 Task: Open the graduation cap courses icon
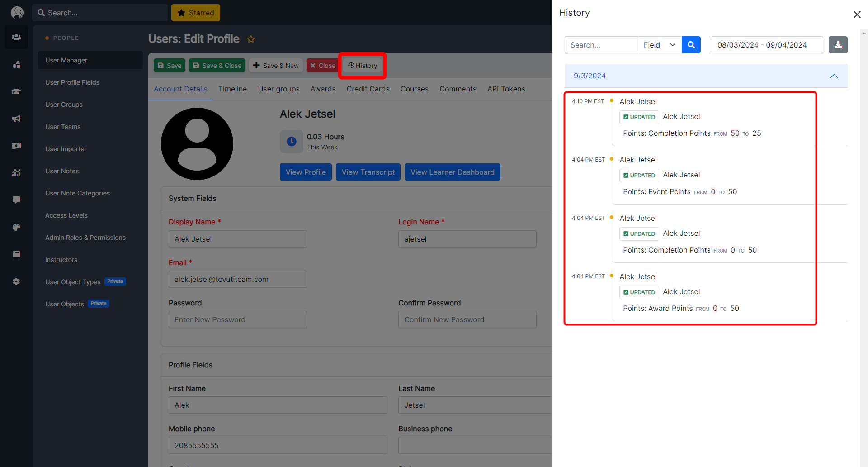click(16, 91)
